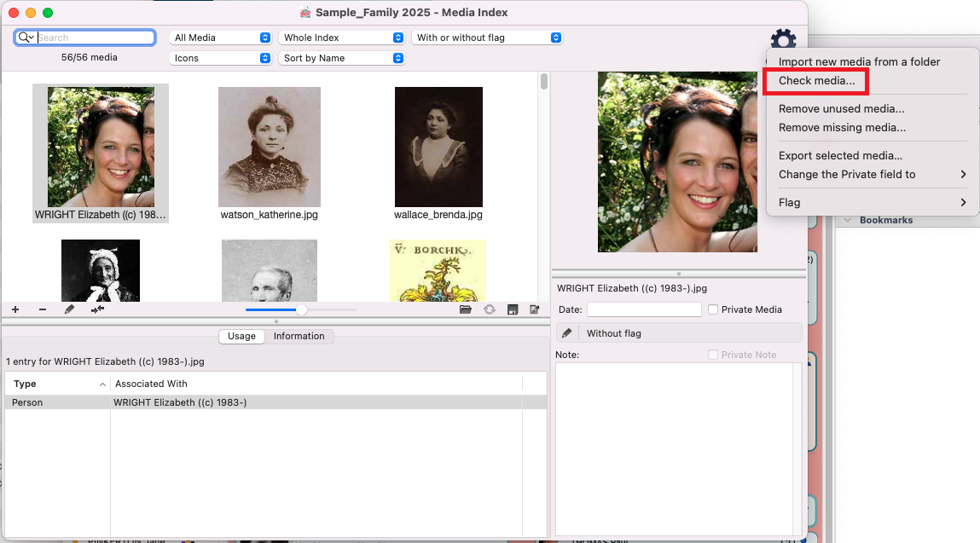980x543 pixels.
Task: Click the merge arrows icon below thumbnails
Action: tap(97, 309)
